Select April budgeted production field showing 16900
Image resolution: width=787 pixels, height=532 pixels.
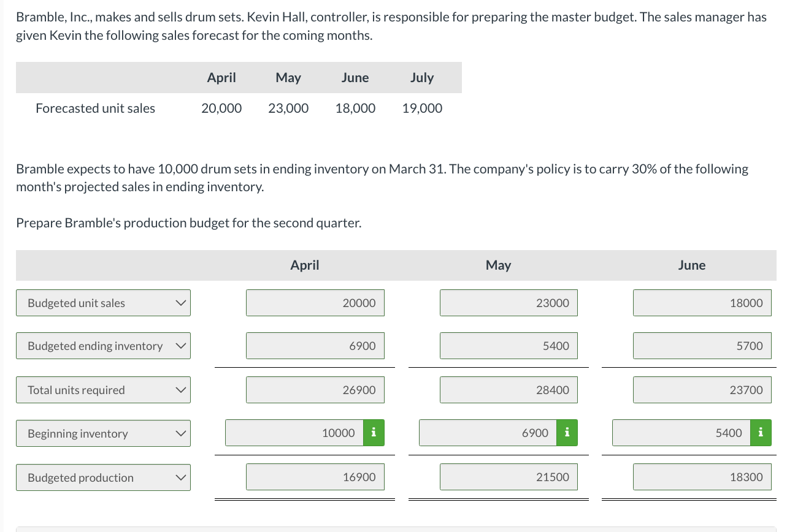pos(315,477)
